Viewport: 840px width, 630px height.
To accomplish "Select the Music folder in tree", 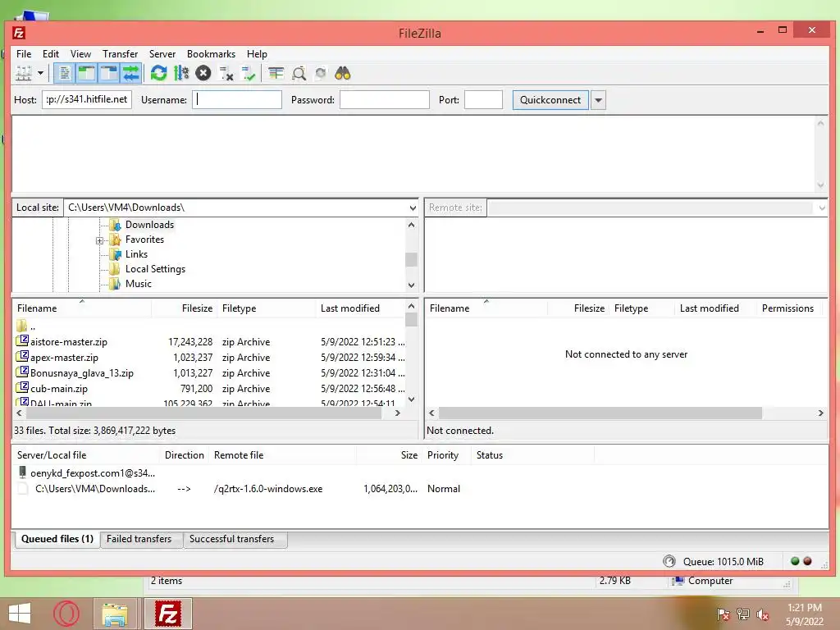I will point(138,284).
